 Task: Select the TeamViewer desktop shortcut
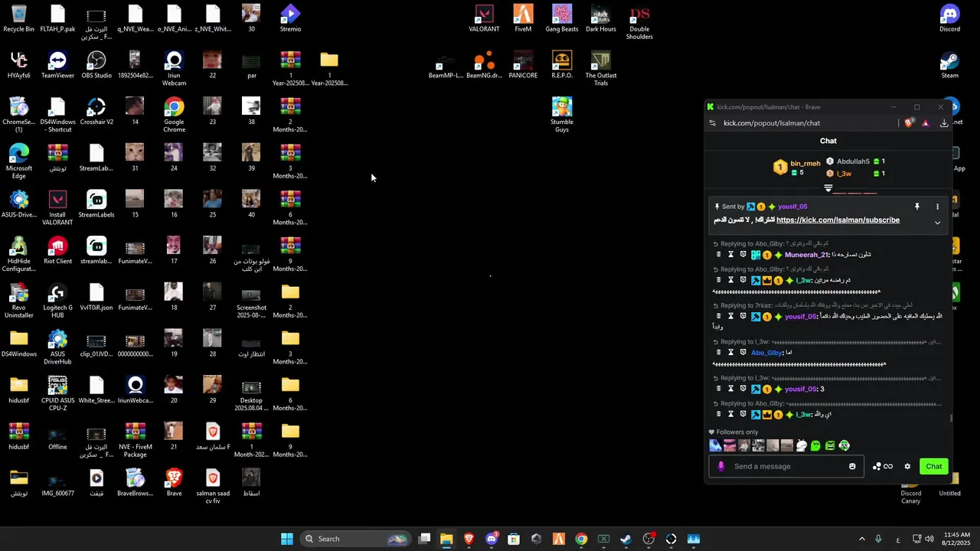57,65
